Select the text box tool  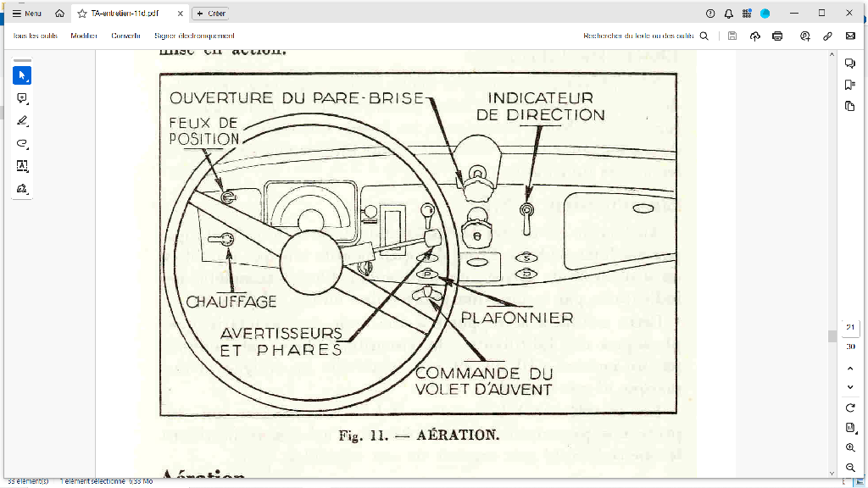[x=22, y=165]
